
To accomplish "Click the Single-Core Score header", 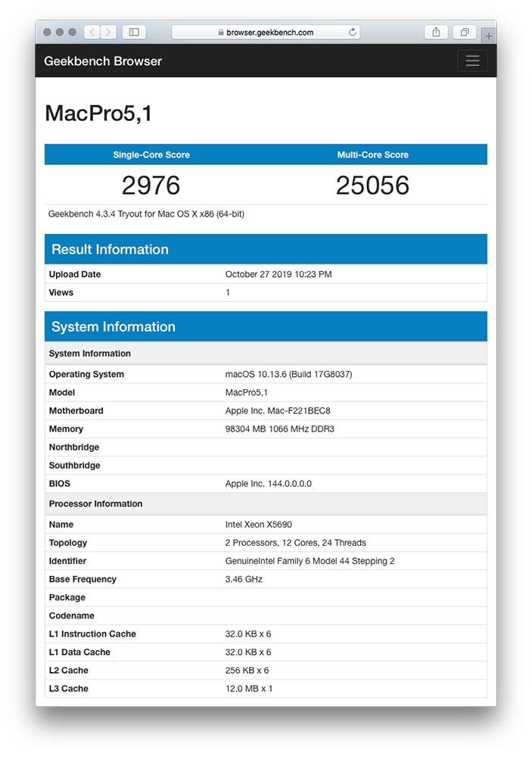I will (151, 154).
